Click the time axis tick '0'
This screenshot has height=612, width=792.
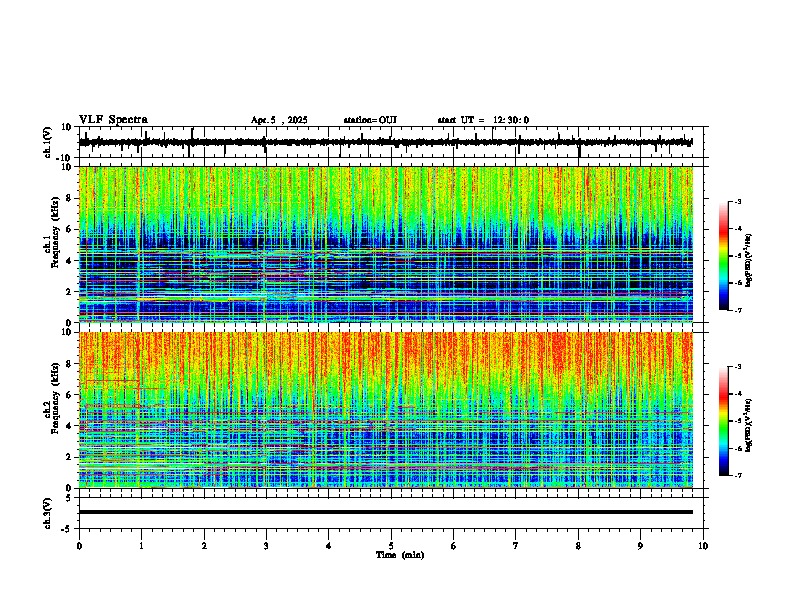click(x=79, y=546)
